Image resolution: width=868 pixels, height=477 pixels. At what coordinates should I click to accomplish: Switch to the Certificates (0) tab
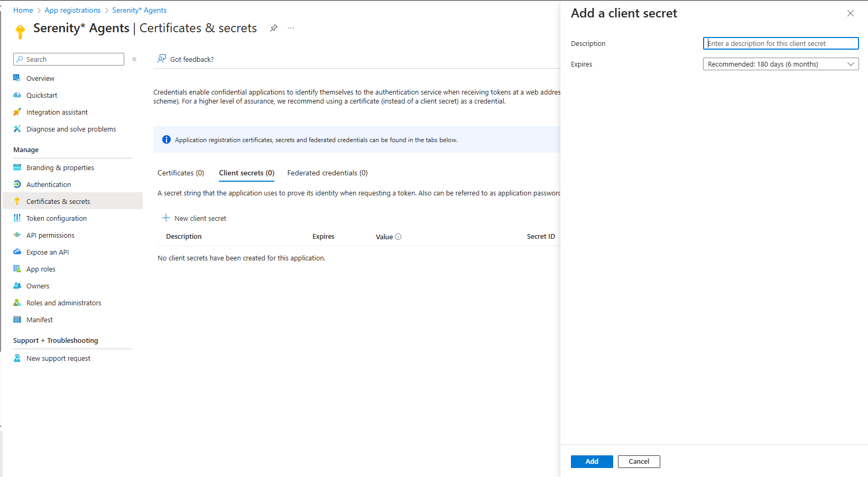[x=181, y=173]
